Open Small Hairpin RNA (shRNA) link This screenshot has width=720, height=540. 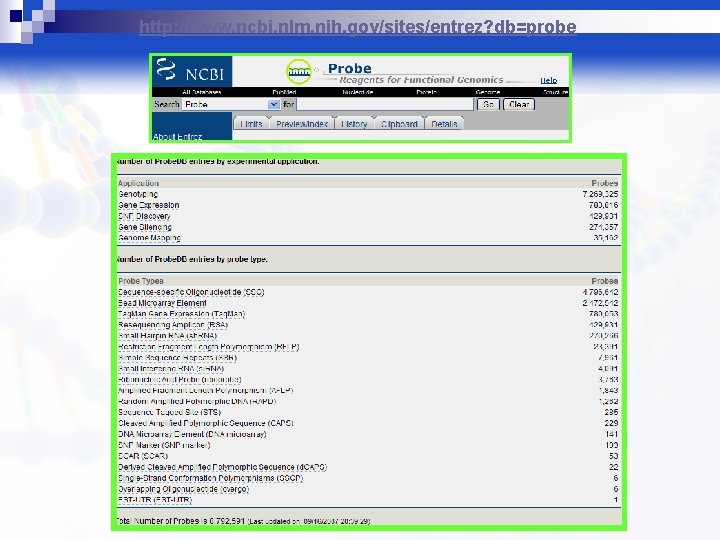coord(167,336)
